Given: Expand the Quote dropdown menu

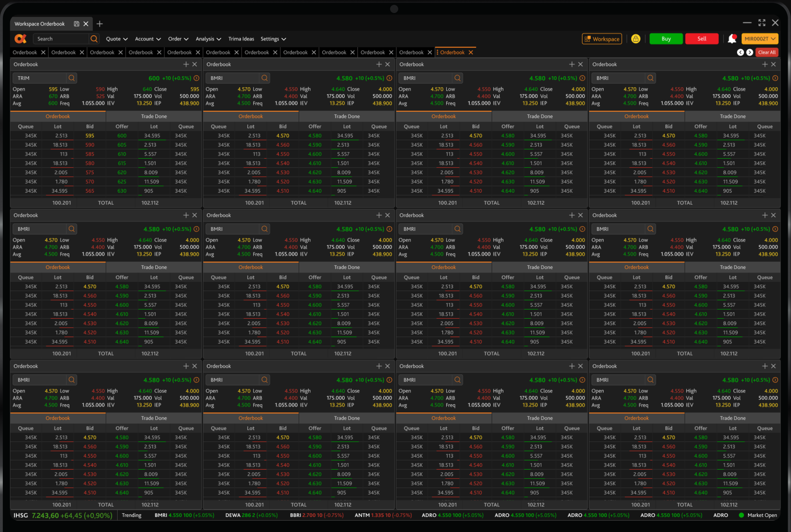Looking at the screenshot, I should pos(117,39).
